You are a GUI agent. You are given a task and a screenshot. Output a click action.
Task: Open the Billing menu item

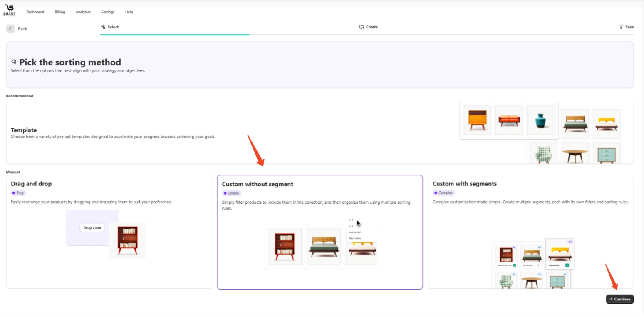60,12
